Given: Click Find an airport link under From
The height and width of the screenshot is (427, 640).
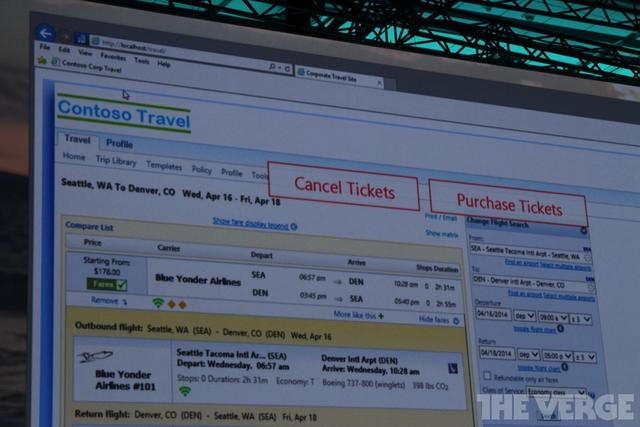Looking at the screenshot, I should (522, 263).
